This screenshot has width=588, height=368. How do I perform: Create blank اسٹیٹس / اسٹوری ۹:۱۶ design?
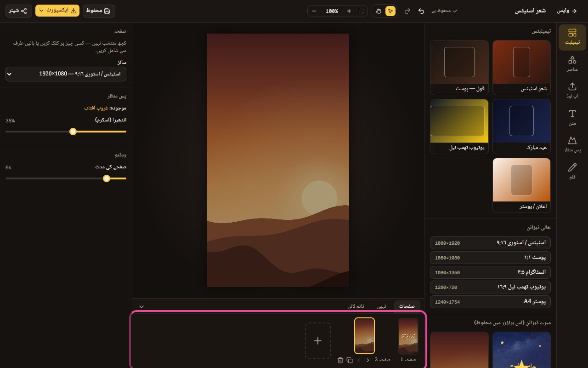coord(490,243)
